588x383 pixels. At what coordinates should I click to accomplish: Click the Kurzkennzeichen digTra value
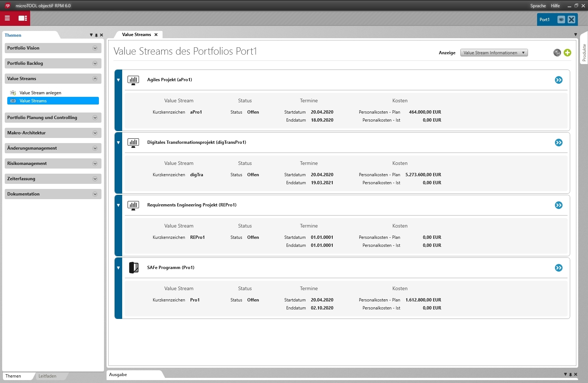tap(197, 175)
